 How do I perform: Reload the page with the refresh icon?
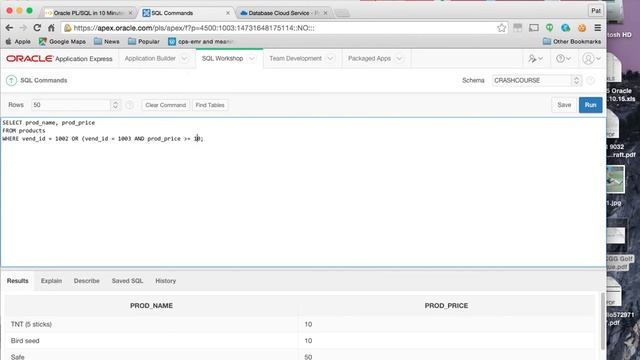(37, 28)
